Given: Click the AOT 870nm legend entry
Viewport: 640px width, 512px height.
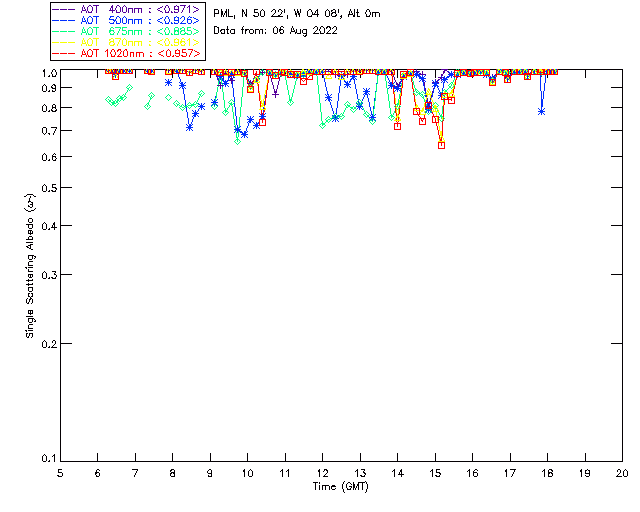Looking at the screenshot, I should (x=127, y=42).
